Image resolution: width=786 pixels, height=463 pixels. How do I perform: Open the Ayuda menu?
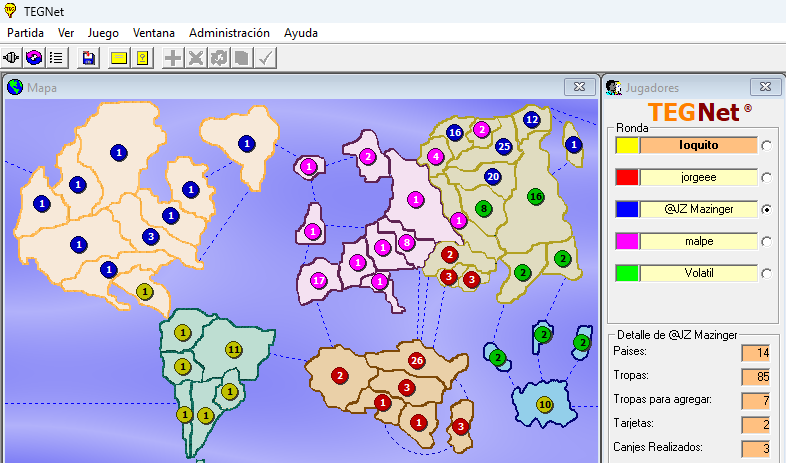[301, 33]
